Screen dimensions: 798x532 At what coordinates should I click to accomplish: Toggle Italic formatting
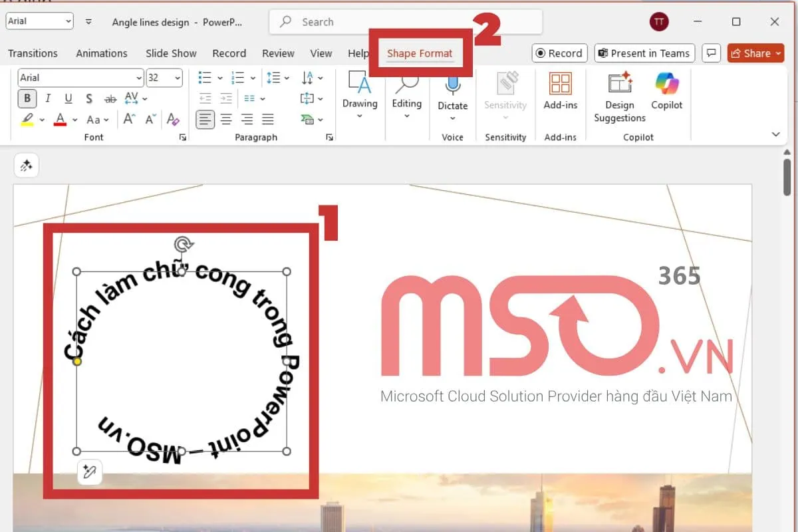point(48,99)
